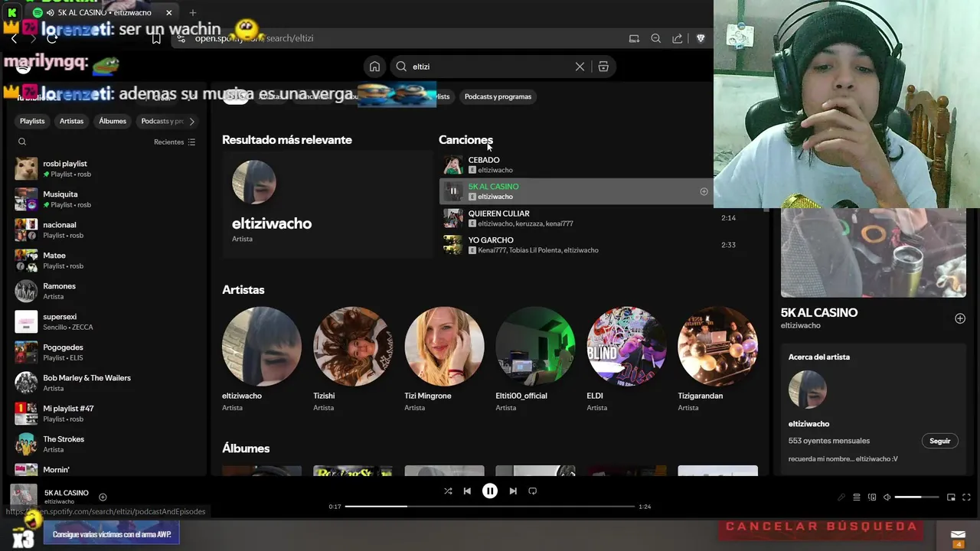Open eltiziwacho under the Artistas section

pyautogui.click(x=262, y=360)
